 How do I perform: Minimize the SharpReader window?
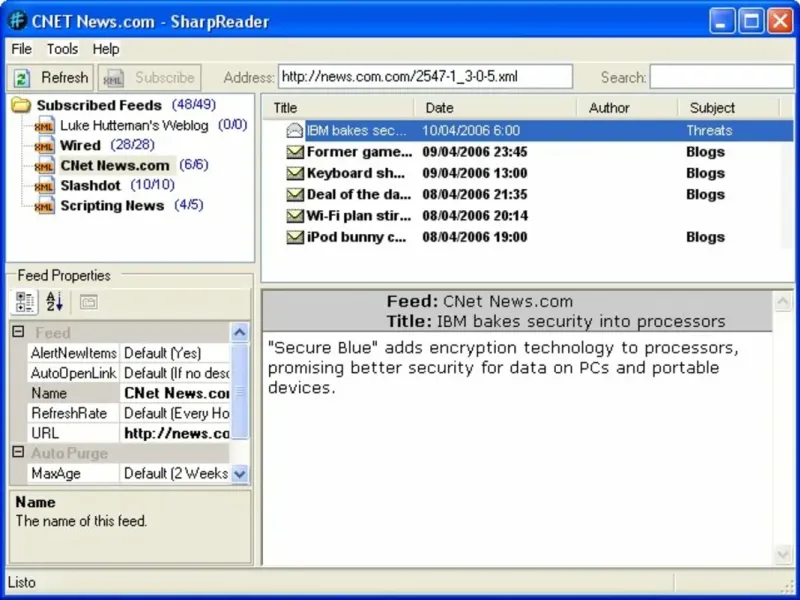point(721,21)
